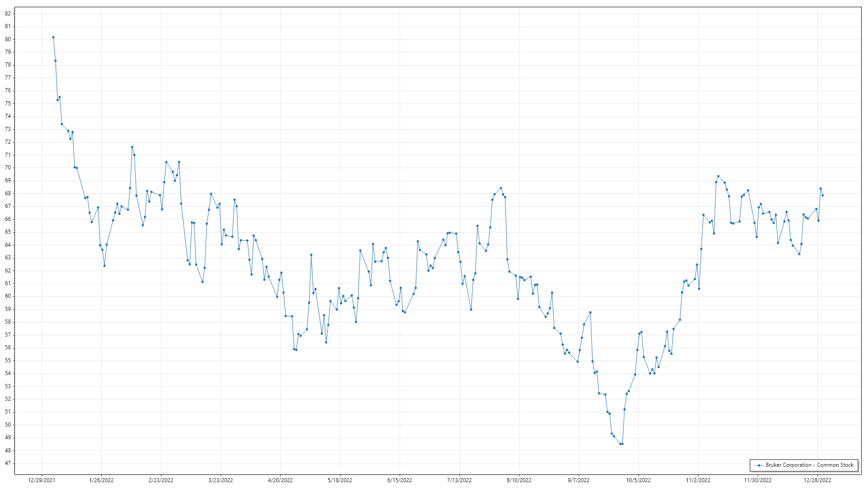Click the 9/7/2022 x-axis date label
Viewport: 868px width, 488px height.
pos(579,480)
